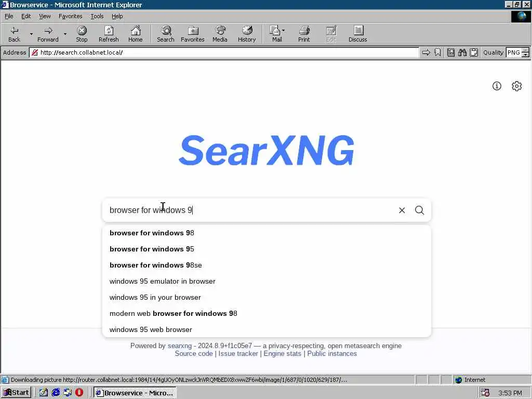Click the Start button
The image size is (532, 399).
click(16, 393)
